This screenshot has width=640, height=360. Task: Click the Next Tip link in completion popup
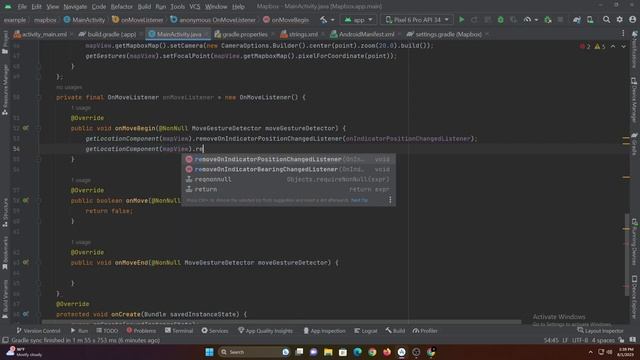(360, 200)
